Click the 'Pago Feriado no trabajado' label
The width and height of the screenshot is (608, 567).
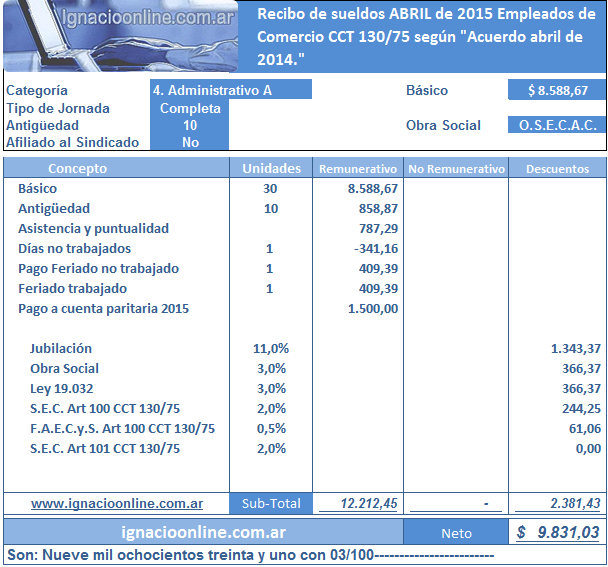point(98,268)
